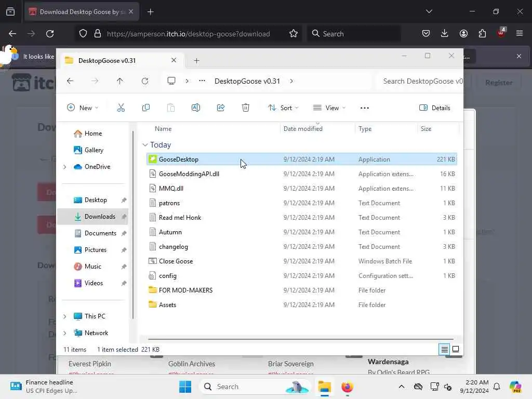Bookmark this page with the star icon
Viewport: 532px width, 399px height.
tap(294, 34)
